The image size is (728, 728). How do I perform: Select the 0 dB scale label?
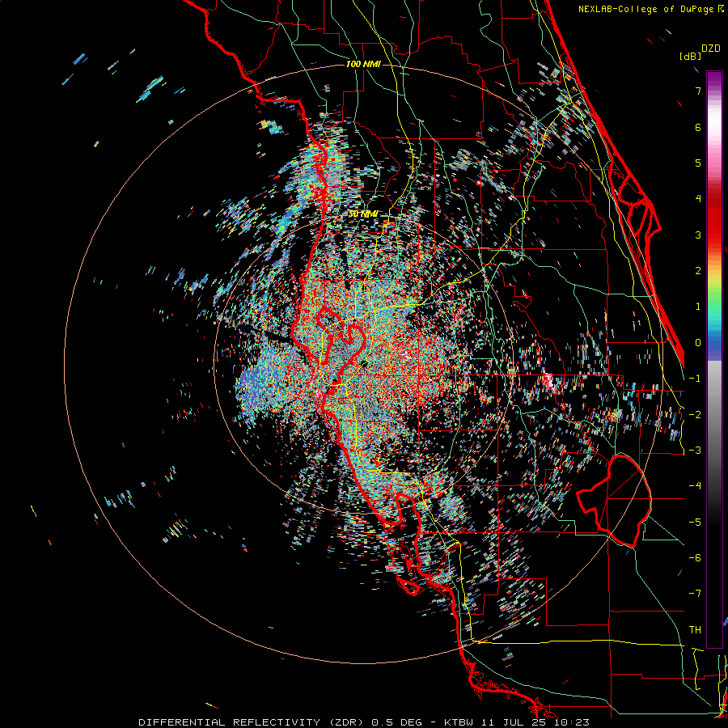698,343
